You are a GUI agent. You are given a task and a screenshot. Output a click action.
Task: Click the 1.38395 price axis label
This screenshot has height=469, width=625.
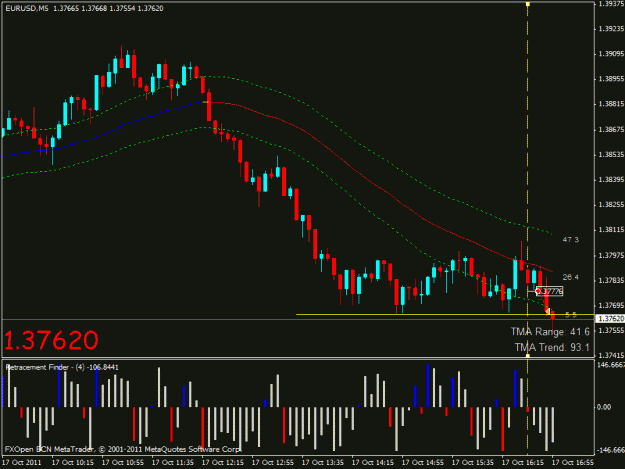[x=611, y=180]
